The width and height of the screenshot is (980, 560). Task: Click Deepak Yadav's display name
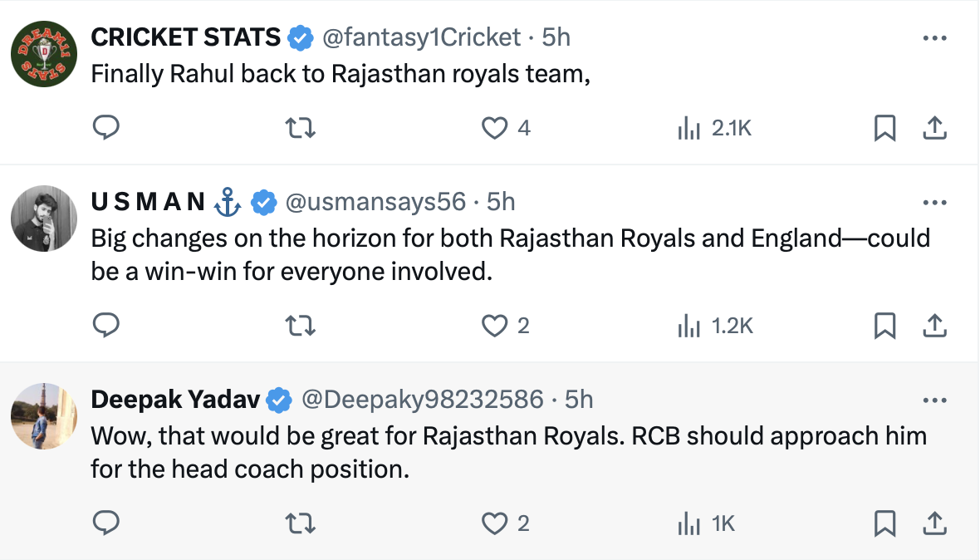175,400
